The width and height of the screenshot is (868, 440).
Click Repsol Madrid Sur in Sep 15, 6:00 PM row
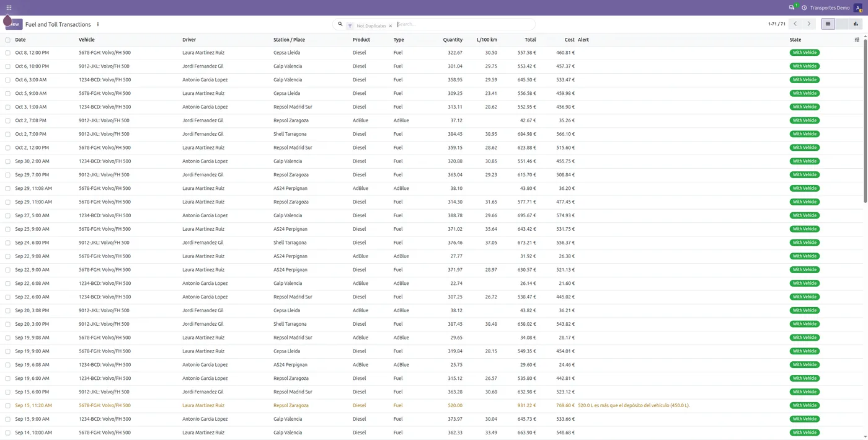tap(293, 392)
